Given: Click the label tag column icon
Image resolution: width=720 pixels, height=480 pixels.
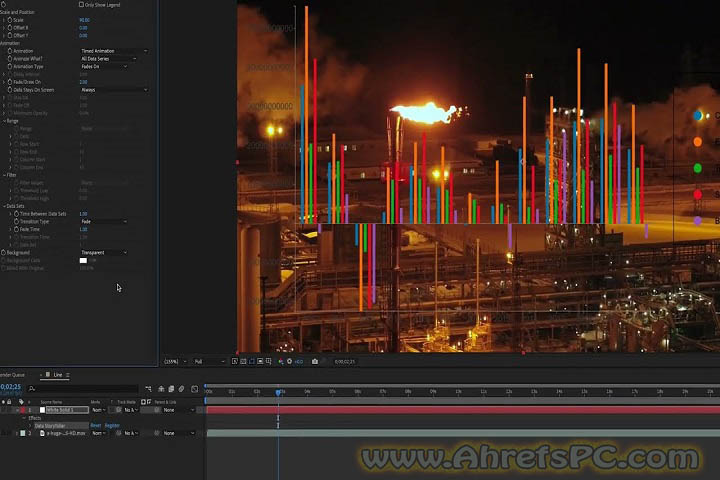Looking at the screenshot, I should (21, 402).
